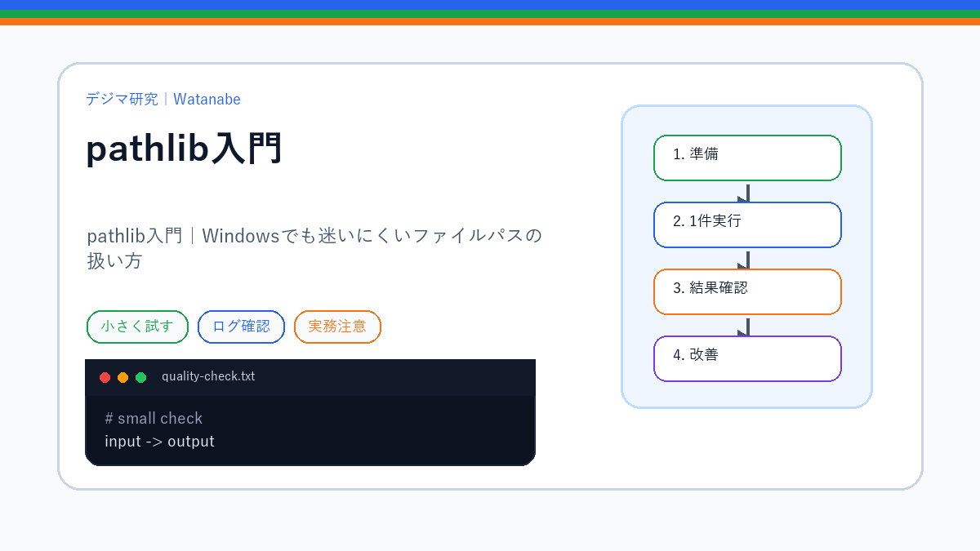The height and width of the screenshot is (551, 980).
Task: Select the ログ確認 tag
Action: (x=241, y=327)
